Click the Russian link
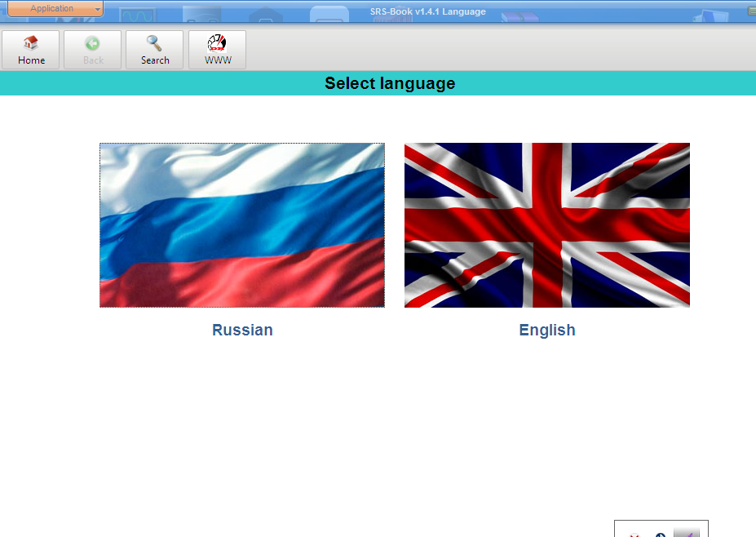Screen dimensions: 756x537 241,330
